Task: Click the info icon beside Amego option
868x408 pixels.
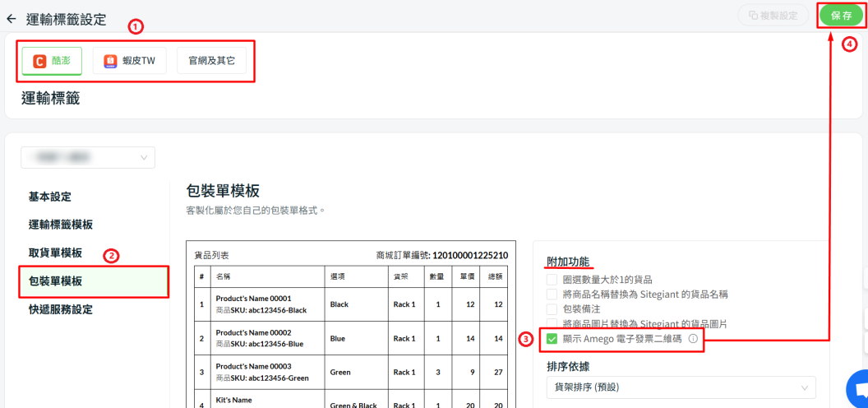Action: (693, 339)
